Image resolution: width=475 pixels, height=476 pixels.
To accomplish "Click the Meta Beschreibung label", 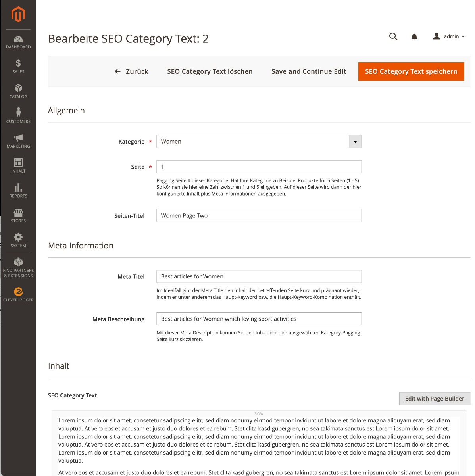I will [118, 319].
